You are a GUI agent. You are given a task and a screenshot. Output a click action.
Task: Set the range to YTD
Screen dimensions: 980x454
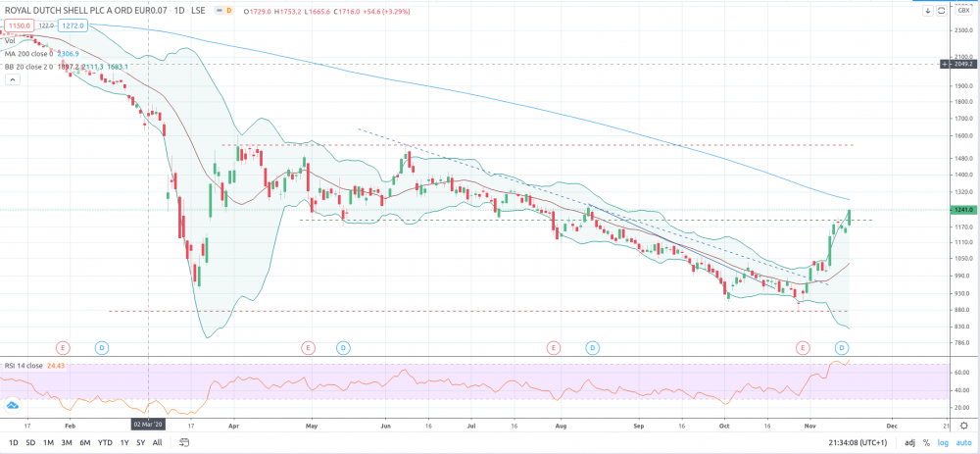(105, 443)
